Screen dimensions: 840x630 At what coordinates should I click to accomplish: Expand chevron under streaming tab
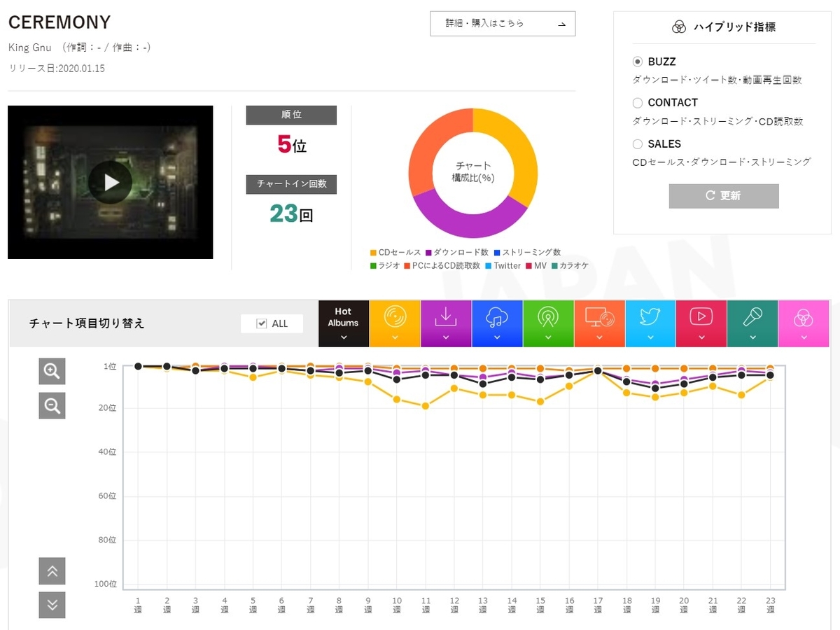tap(497, 337)
